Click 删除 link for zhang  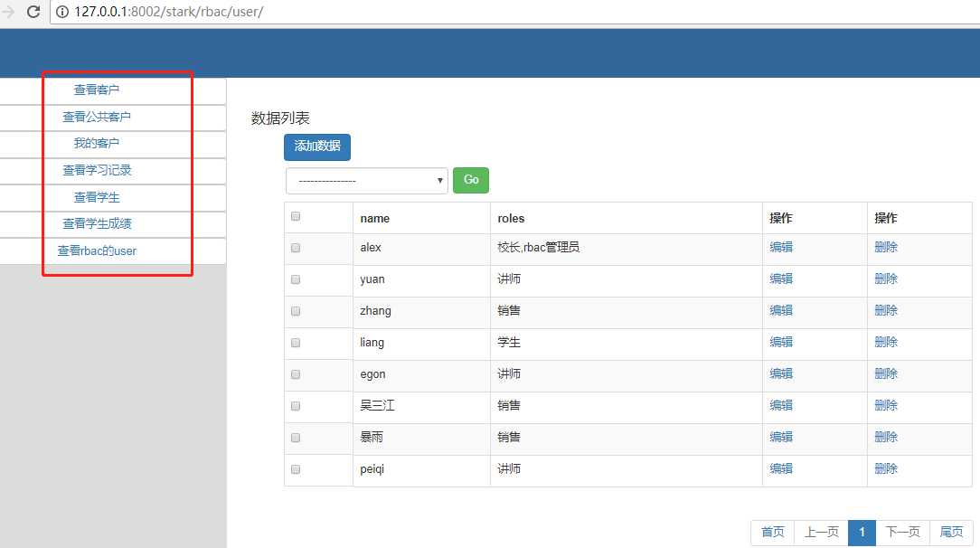886,310
